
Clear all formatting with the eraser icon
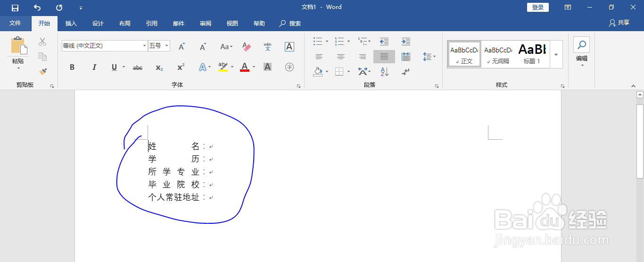247,46
